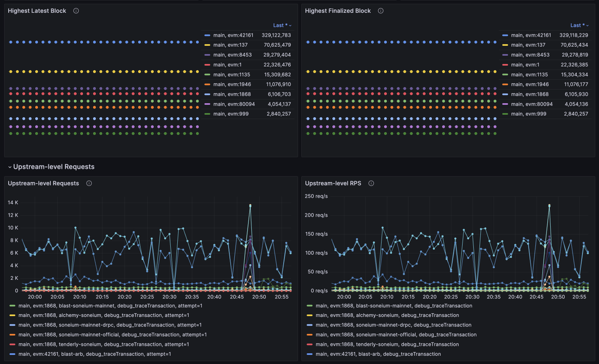Open the Last * calculation dropdown in Highest Latest Block

pos(281,25)
